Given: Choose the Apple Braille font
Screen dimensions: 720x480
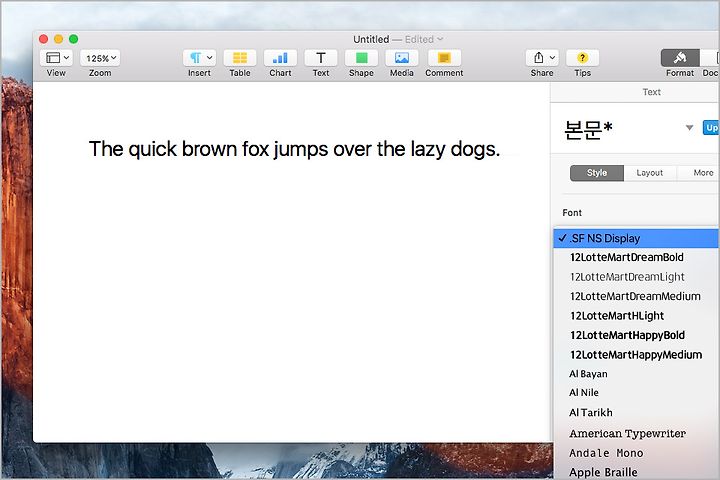Looking at the screenshot, I should pos(636,472).
